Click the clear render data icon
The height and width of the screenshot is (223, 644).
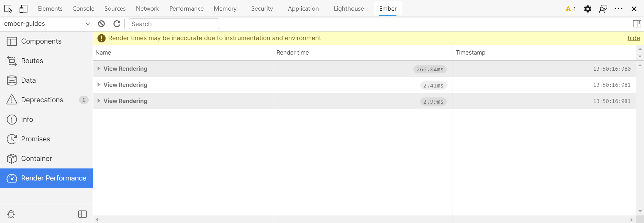[x=101, y=24]
